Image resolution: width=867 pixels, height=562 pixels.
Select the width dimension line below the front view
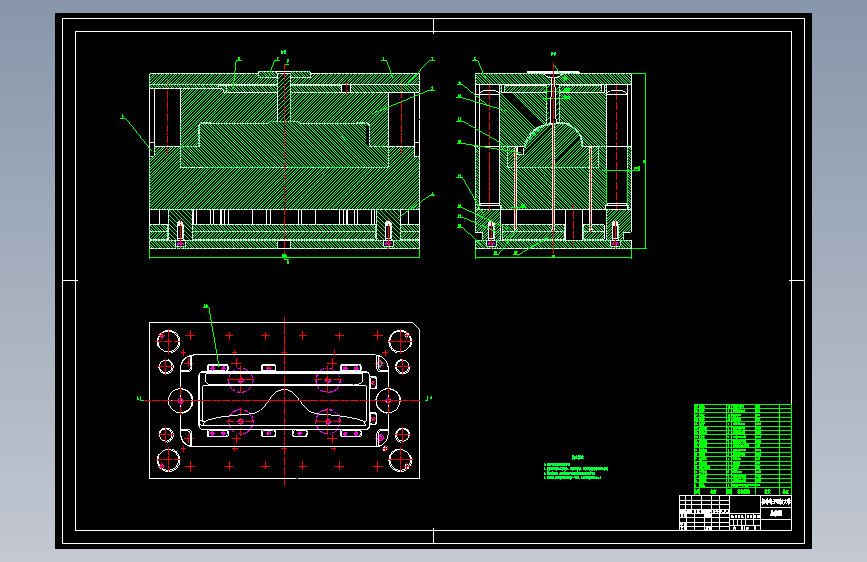(x=284, y=257)
